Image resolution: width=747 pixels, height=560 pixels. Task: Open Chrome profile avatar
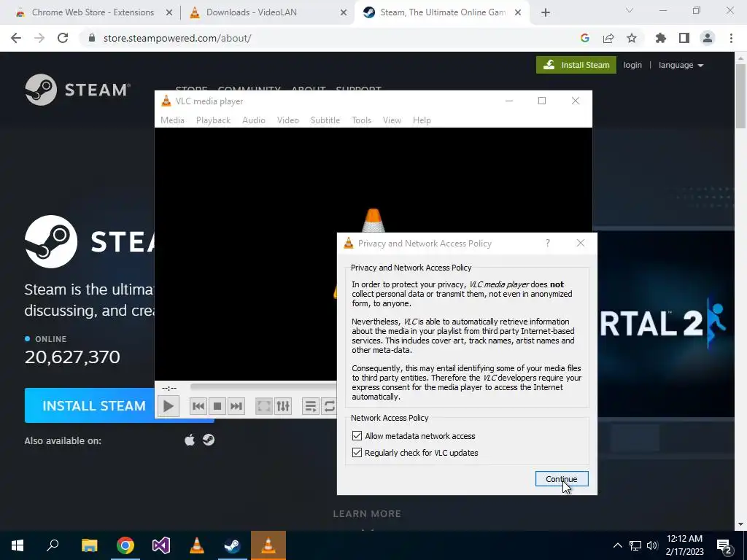[708, 38]
